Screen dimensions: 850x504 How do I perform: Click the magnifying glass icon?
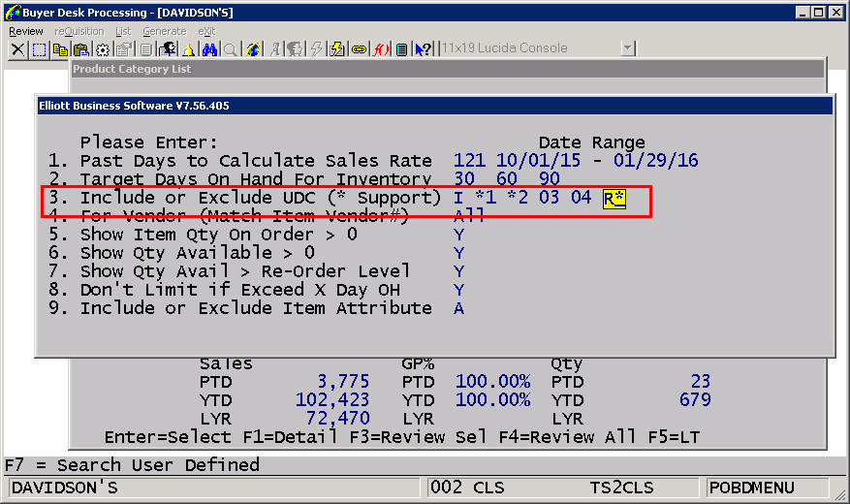click(231, 49)
